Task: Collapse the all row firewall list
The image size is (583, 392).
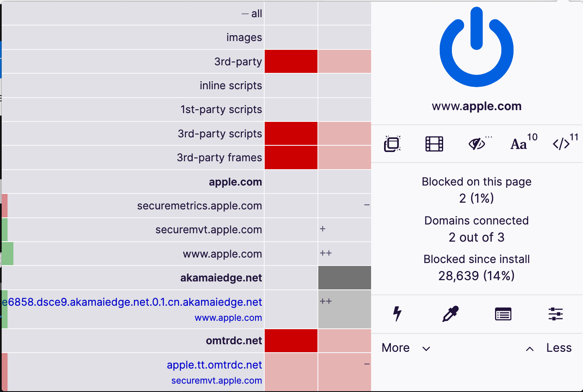Action: tap(252, 14)
